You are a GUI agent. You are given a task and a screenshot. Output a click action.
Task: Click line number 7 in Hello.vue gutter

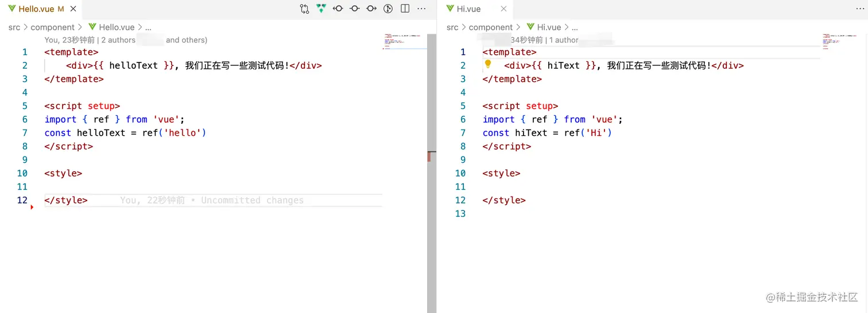pyautogui.click(x=25, y=132)
